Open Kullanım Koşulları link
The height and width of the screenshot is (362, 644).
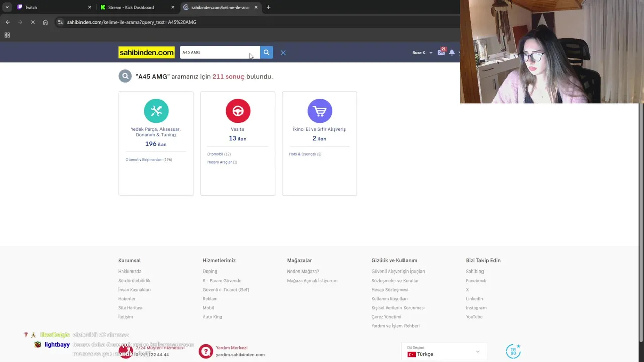tap(389, 299)
